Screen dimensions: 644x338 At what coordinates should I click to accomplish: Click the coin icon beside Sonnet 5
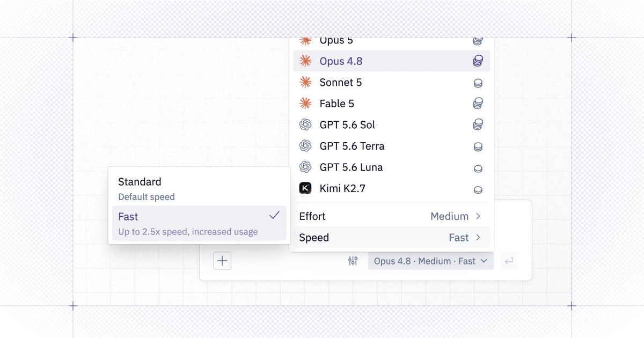[478, 83]
